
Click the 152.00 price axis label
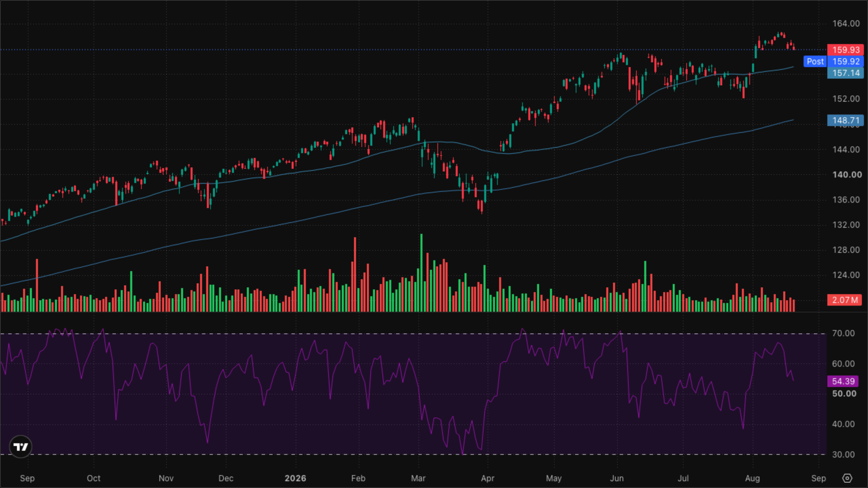(846, 99)
